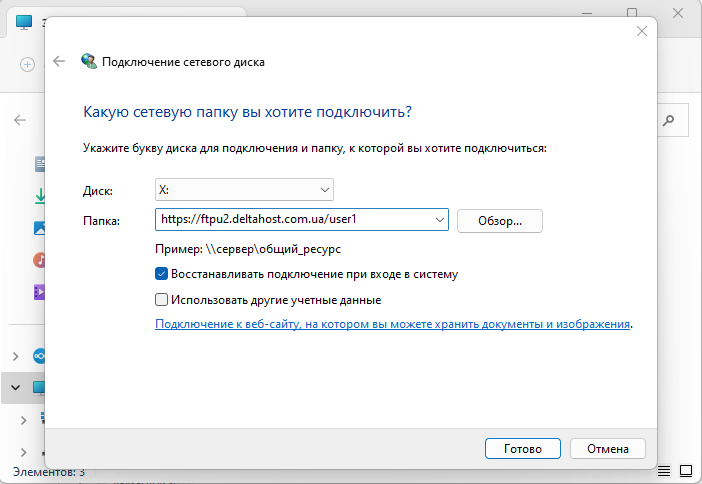Click the Отмена button
Screen dimensions: 702x484
[608, 449]
